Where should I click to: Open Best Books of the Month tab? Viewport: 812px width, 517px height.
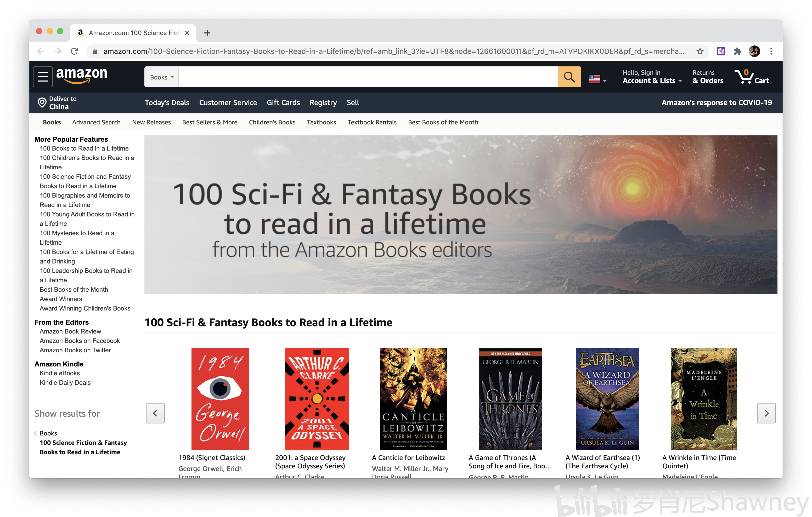[443, 122]
